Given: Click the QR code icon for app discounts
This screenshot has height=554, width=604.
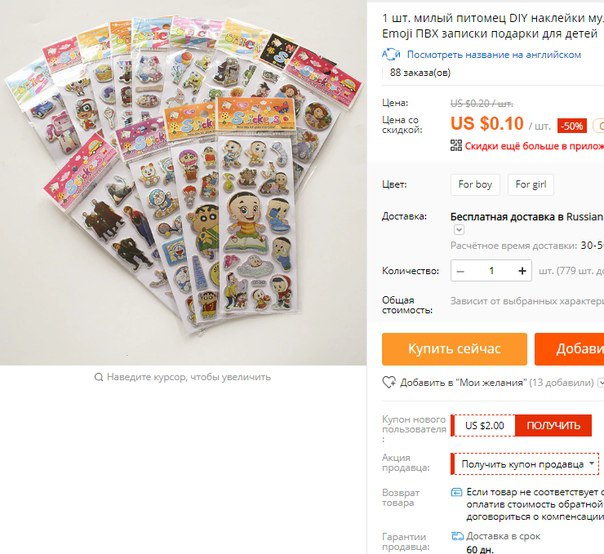Looking at the screenshot, I should [x=456, y=145].
